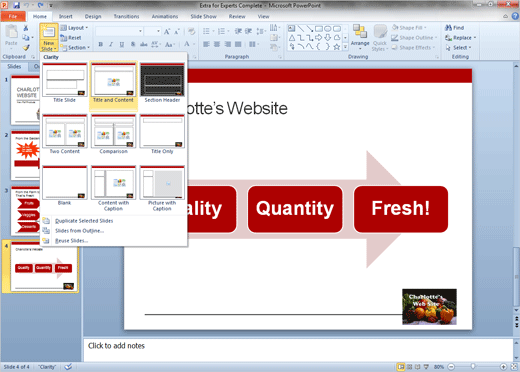The height and width of the screenshot is (372, 520).
Task: Toggle Underline formatting button
Action: 122,44
